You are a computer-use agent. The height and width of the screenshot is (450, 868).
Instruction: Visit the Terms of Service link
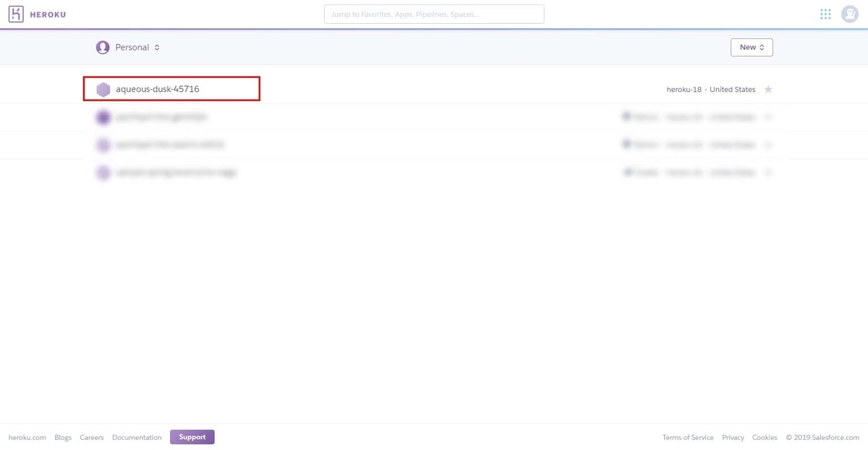pyautogui.click(x=687, y=437)
